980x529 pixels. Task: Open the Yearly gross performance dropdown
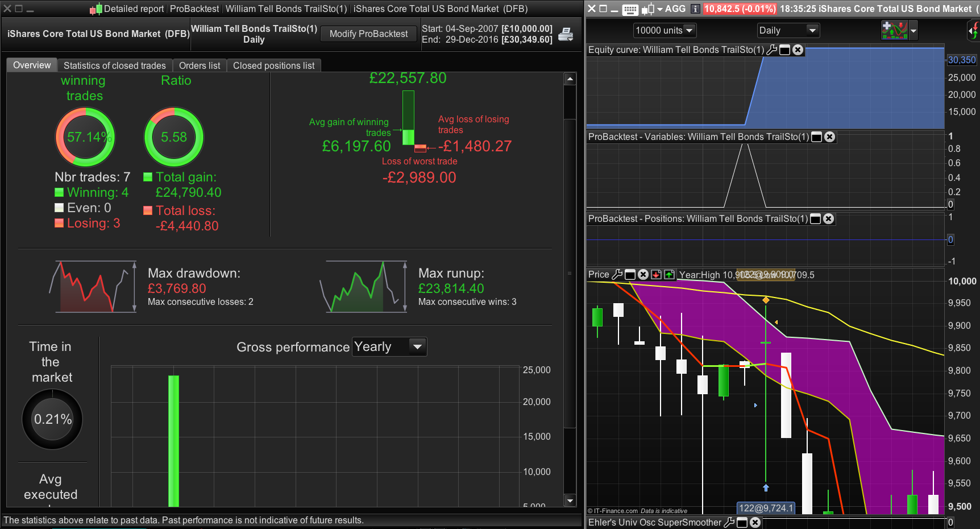coord(389,347)
